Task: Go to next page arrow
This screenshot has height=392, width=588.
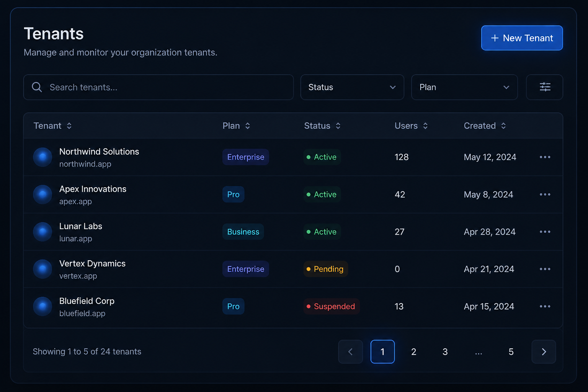Action: pos(544,351)
